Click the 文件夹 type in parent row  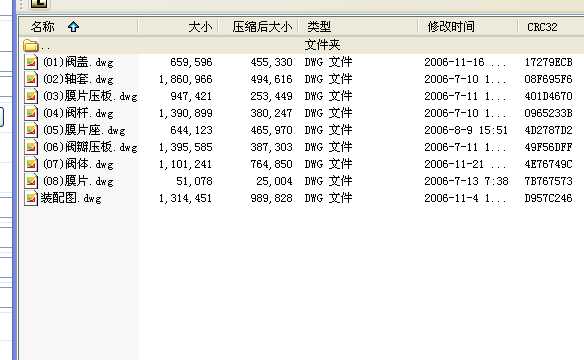pos(322,45)
